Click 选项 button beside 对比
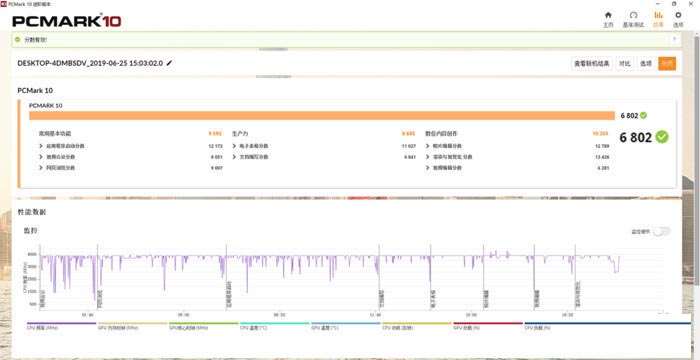The width and height of the screenshot is (700, 360). (x=646, y=63)
